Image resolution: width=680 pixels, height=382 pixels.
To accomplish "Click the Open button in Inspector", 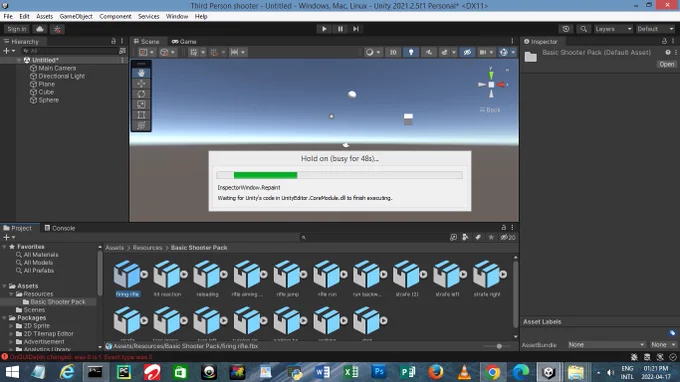I will 667,64.
